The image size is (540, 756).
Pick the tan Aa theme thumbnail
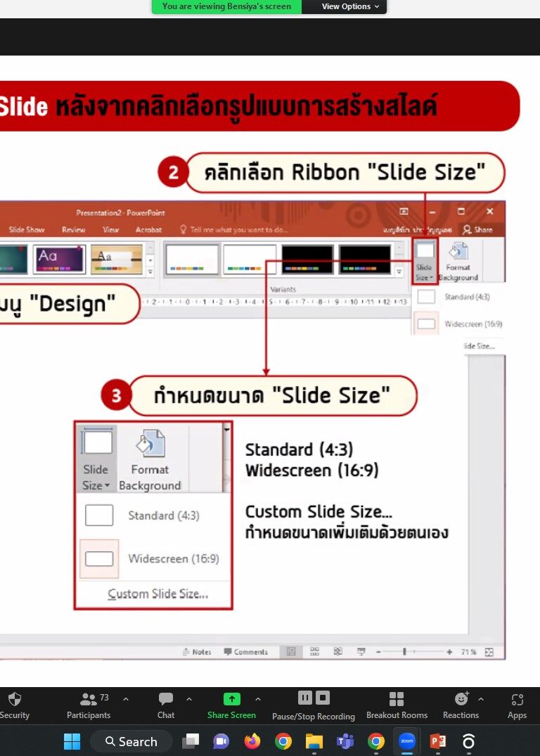(x=117, y=260)
